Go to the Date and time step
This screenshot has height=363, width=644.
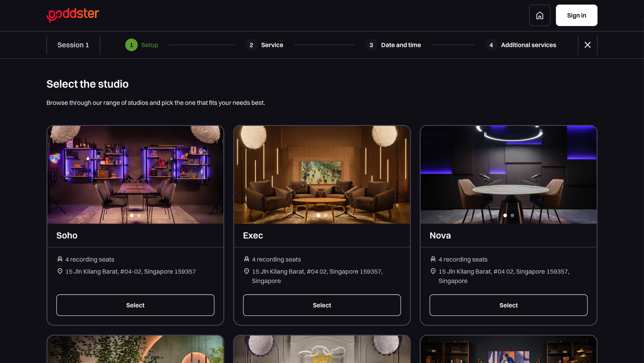pos(393,45)
